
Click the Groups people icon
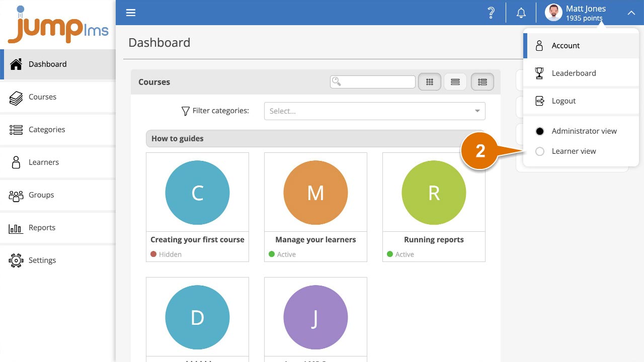coord(16,195)
